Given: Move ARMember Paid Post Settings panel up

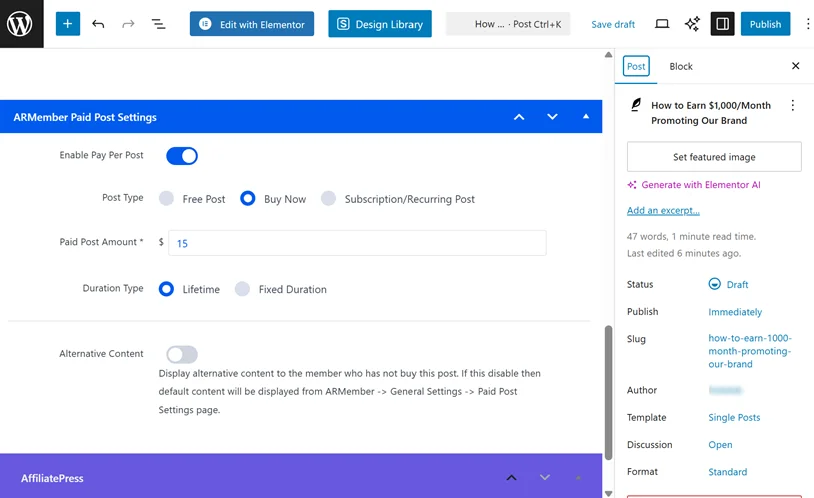Looking at the screenshot, I should point(519,117).
